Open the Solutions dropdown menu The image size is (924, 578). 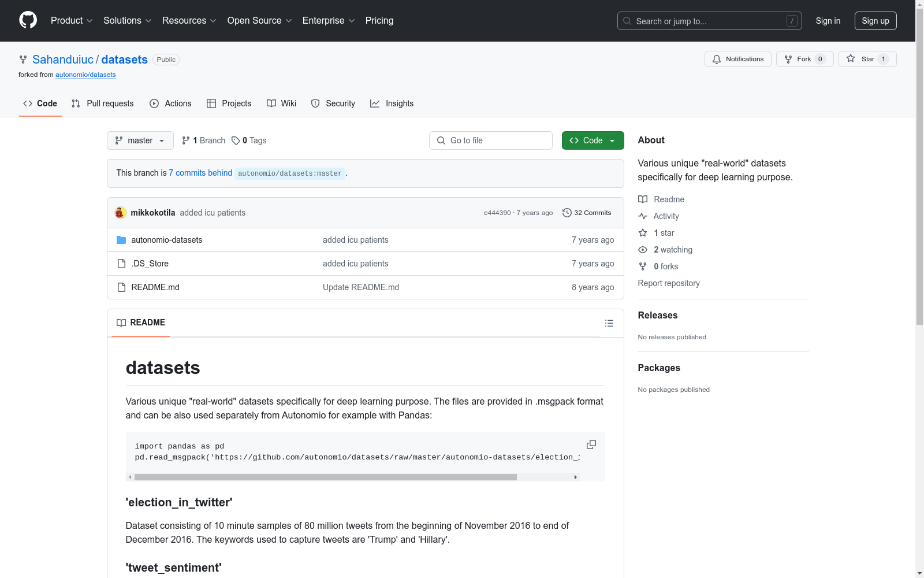tap(128, 20)
